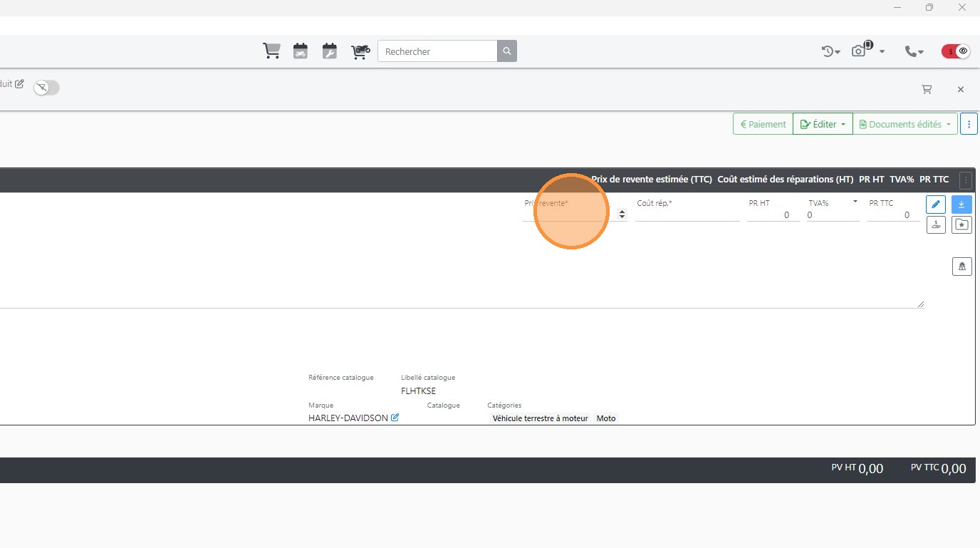Click the blue download arrow button
The height and width of the screenshot is (548, 980).
click(x=961, y=205)
